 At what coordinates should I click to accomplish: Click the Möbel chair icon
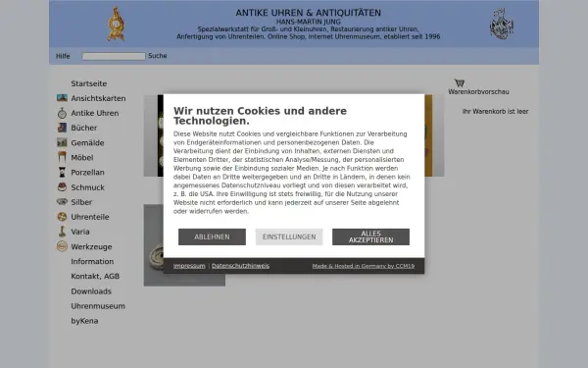[x=62, y=157]
